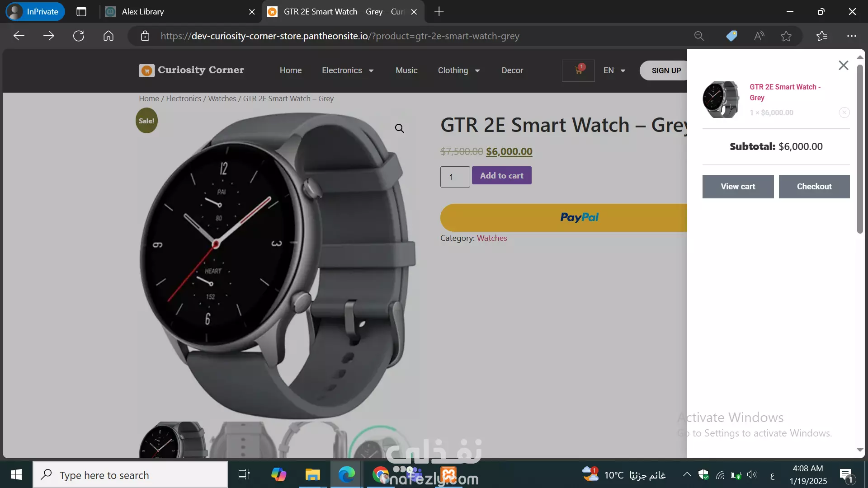Select the second watch gallery thumbnail

coord(242,440)
